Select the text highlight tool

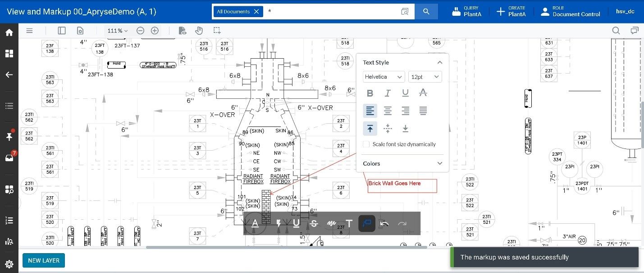[x=255, y=223]
